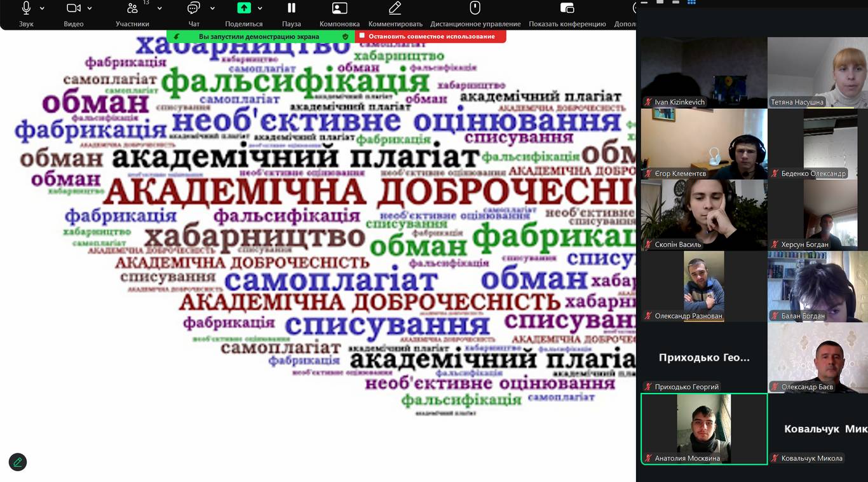This screenshot has height=482, width=868.
Task: Click Показать конференцию icon
Action: coord(567,8)
